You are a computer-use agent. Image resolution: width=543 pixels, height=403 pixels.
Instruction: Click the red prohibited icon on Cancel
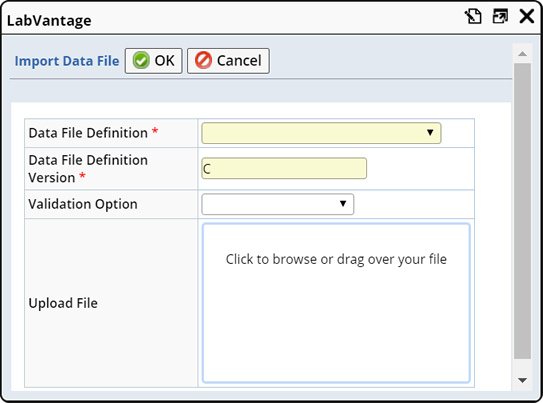pos(203,61)
